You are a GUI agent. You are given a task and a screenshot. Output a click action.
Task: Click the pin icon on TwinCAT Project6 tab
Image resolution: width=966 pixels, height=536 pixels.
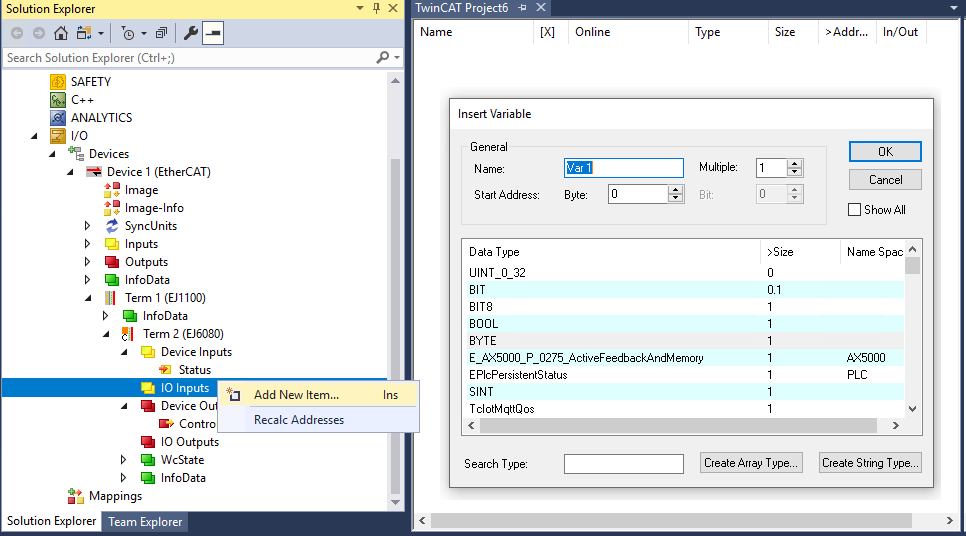pyautogui.click(x=522, y=7)
